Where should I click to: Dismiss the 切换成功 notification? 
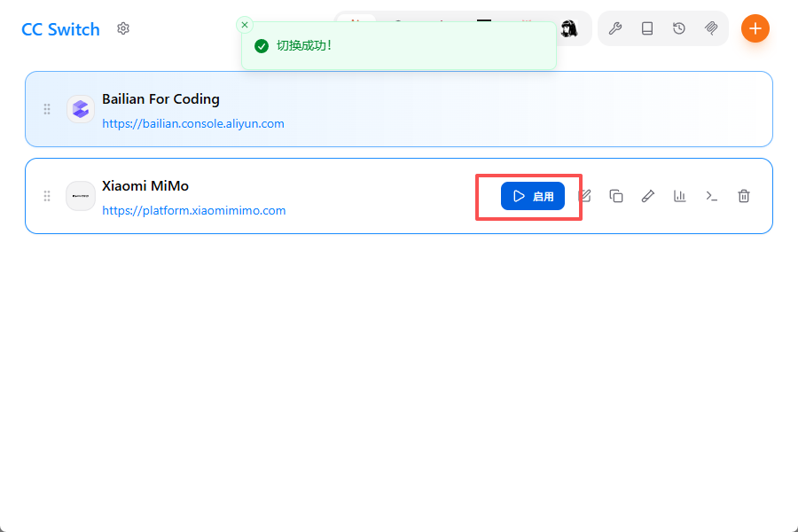[x=245, y=25]
